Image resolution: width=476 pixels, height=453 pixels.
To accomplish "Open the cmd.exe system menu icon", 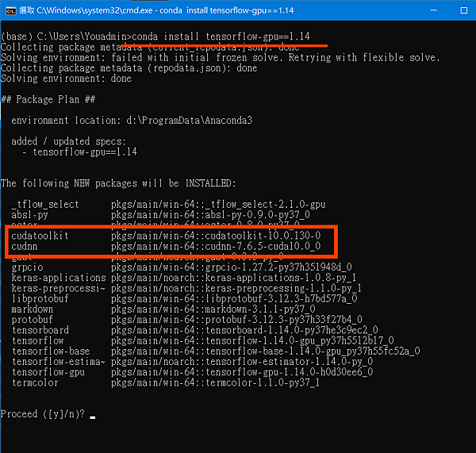I will tap(10, 11).
